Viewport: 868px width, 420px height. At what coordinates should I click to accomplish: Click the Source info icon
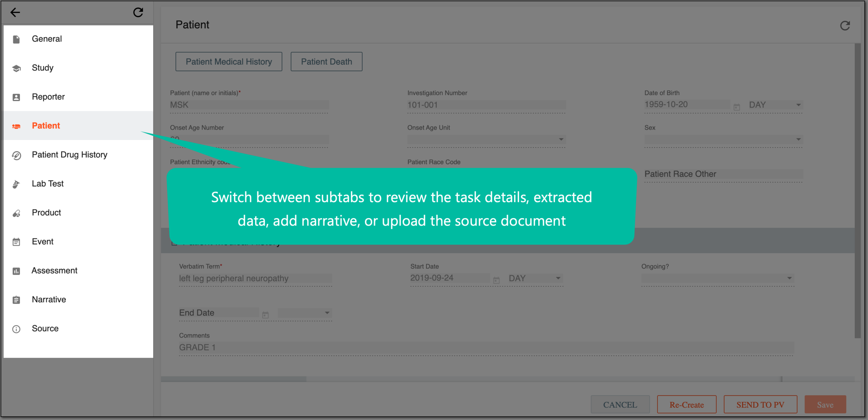pos(16,329)
